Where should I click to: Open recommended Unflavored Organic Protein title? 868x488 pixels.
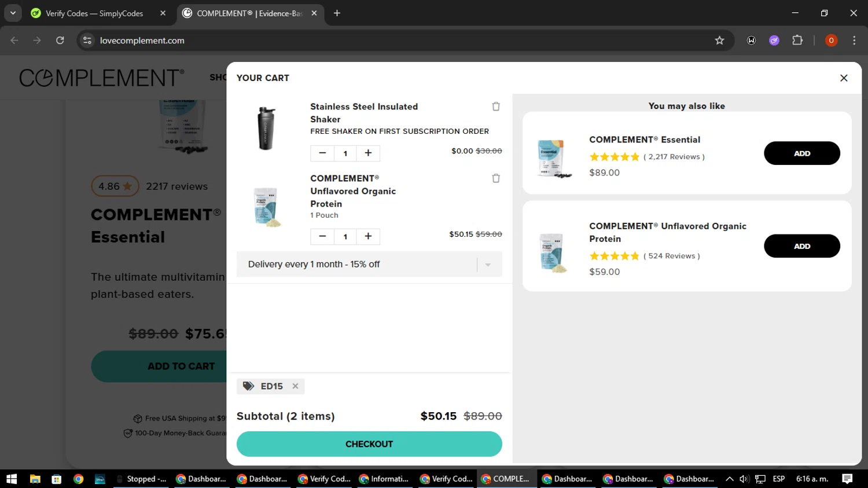(x=668, y=232)
